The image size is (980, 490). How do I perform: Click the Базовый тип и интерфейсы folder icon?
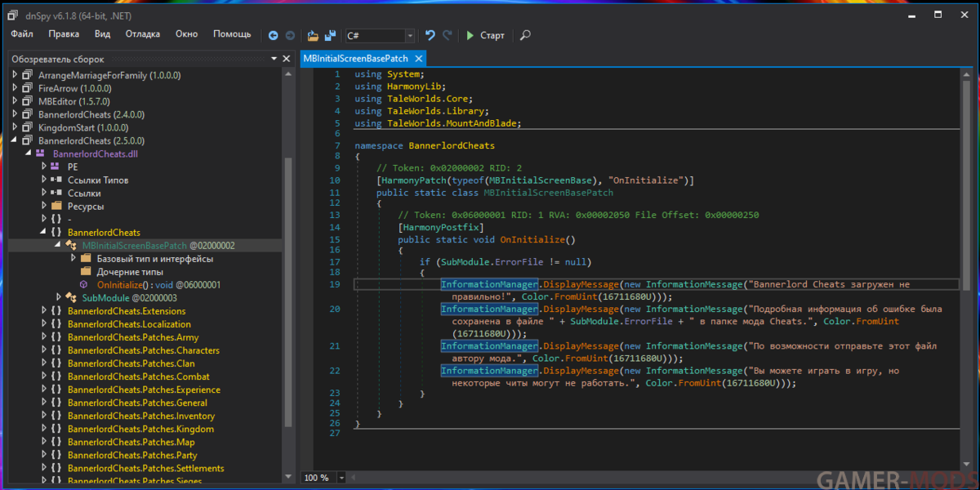tap(86, 258)
